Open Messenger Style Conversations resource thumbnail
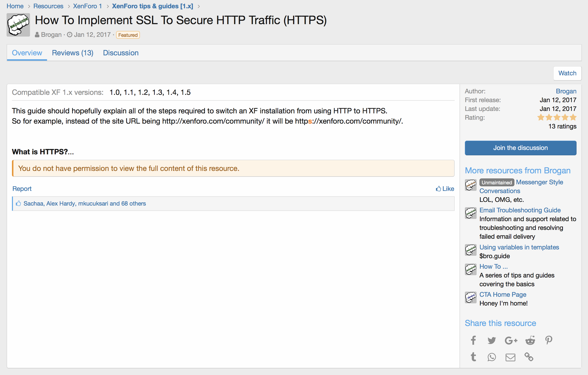This screenshot has width=588, height=375. (470, 185)
